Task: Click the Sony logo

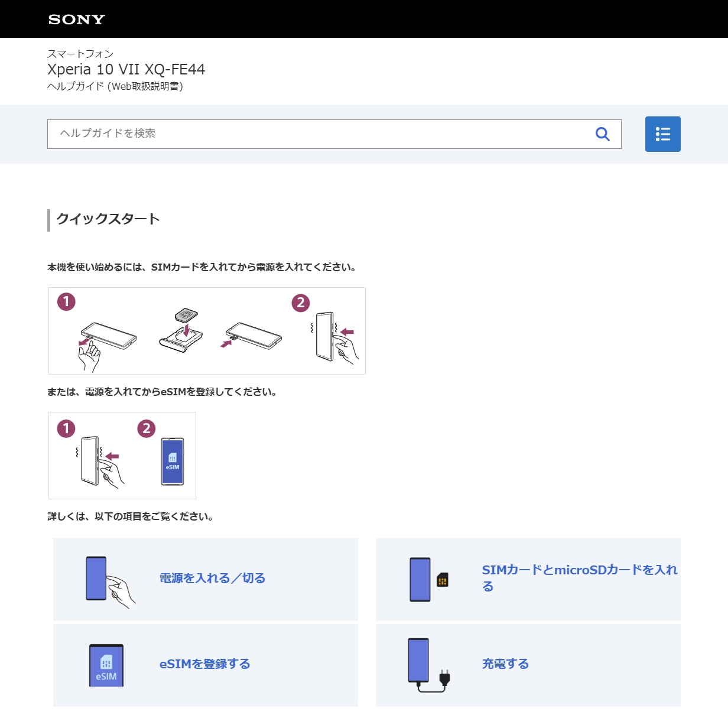Action: click(x=77, y=19)
